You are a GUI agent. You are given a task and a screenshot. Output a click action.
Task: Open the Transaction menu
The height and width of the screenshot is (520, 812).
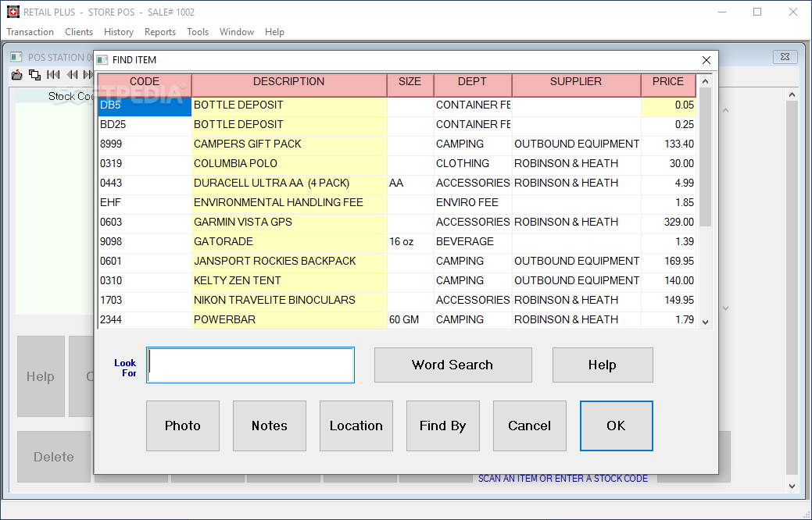30,32
